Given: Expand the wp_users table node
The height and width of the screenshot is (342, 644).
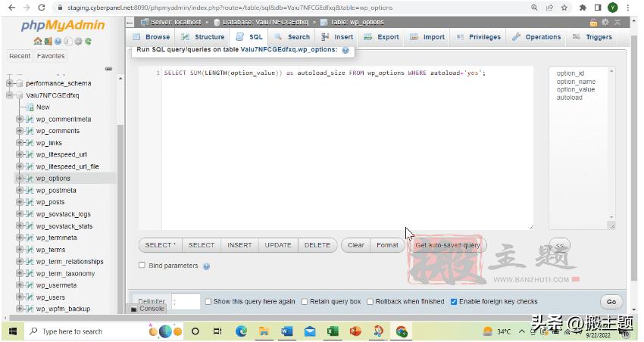Looking at the screenshot, I should tap(20, 297).
